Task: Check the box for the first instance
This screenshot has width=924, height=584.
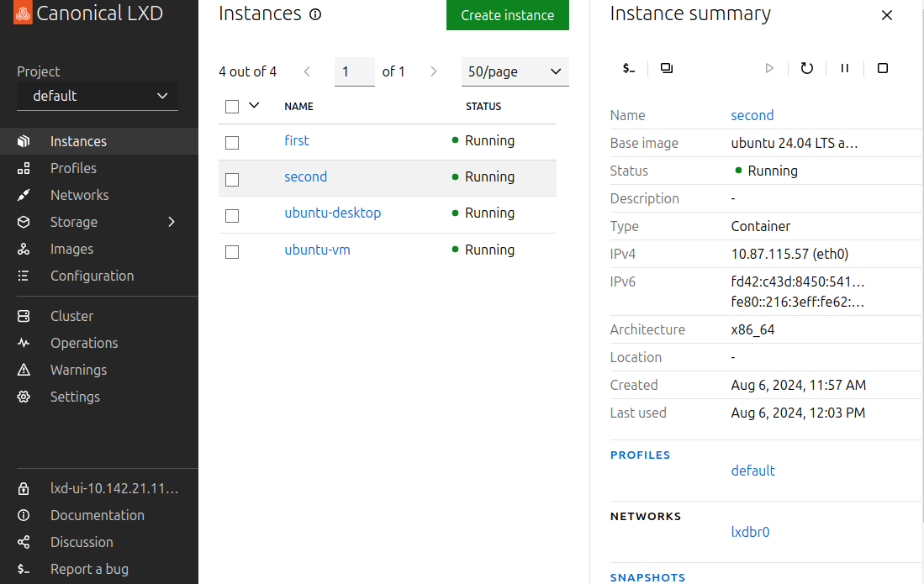Action: [x=232, y=143]
